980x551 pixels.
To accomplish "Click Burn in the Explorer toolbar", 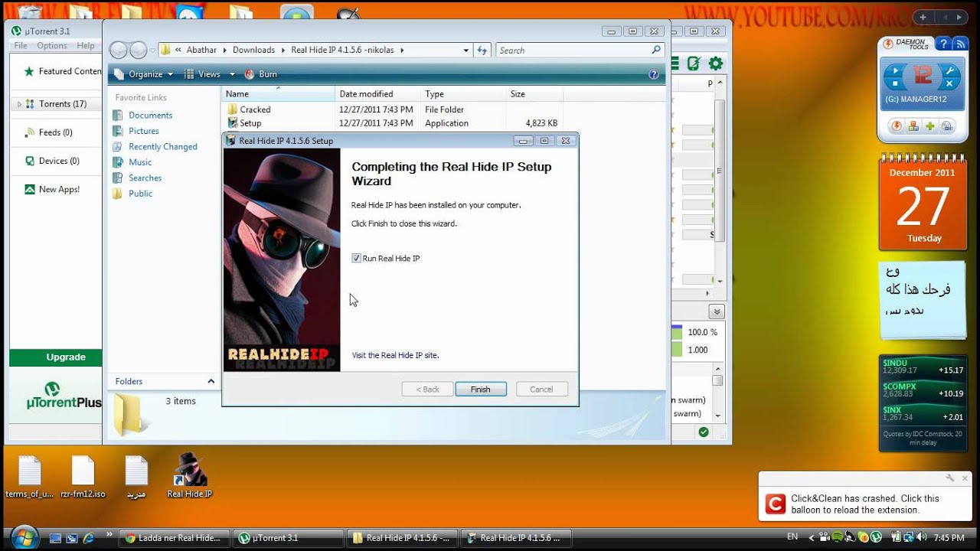I will [261, 74].
